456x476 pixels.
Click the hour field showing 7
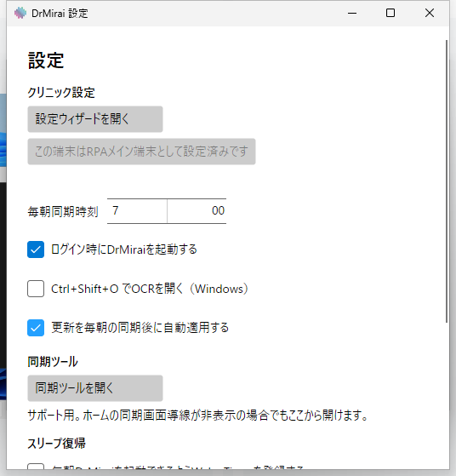coord(137,211)
